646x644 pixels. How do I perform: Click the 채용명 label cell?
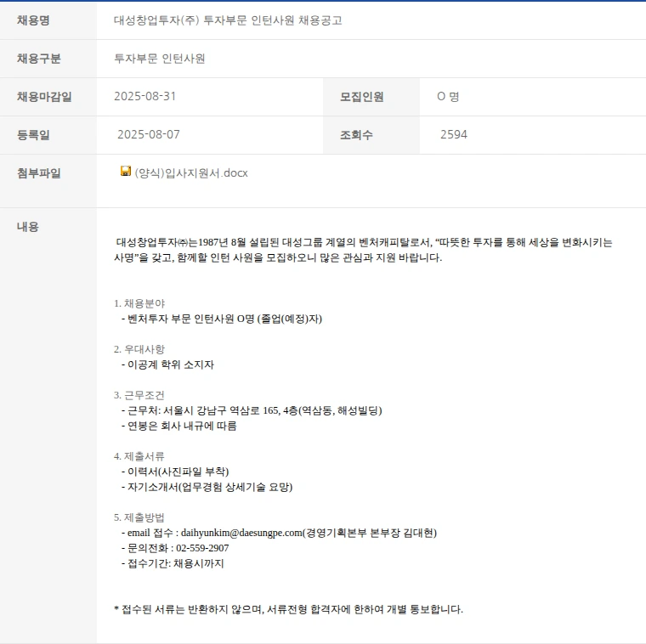click(48, 20)
